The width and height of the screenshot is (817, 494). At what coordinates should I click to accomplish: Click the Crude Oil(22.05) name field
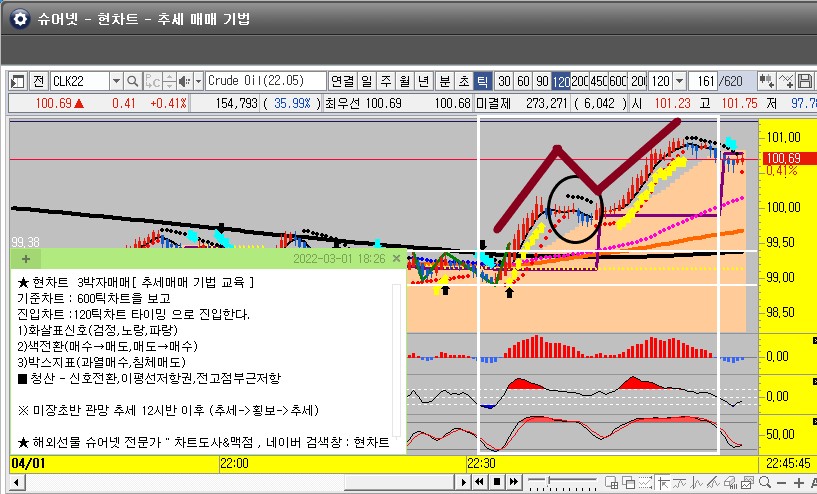click(x=266, y=81)
